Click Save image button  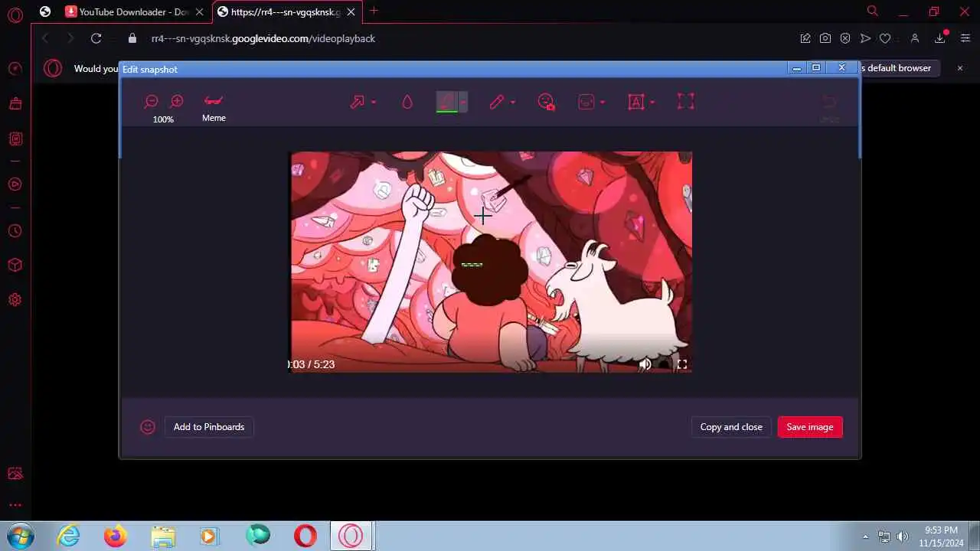coord(810,427)
